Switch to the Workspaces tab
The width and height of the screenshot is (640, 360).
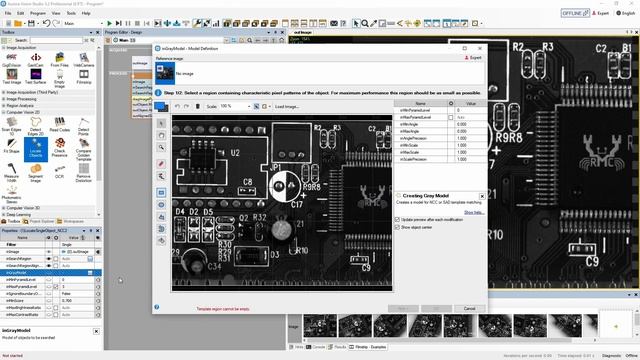click(71, 221)
